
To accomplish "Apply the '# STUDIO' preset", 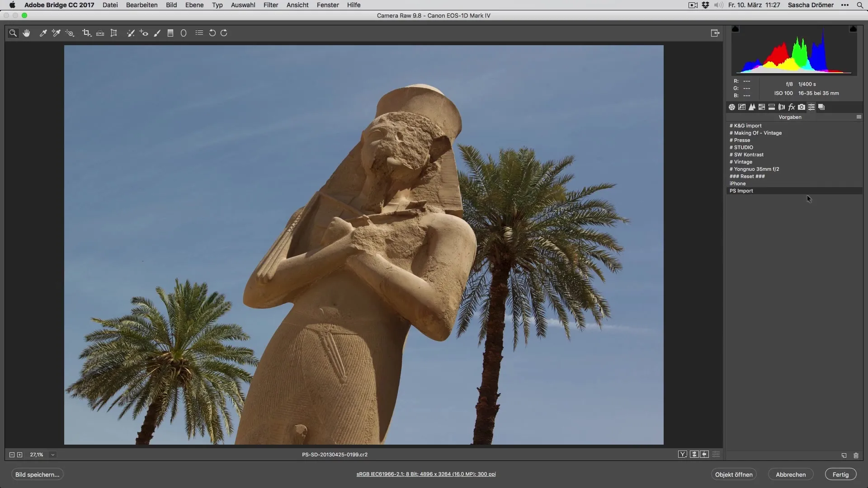I will click(794, 148).
